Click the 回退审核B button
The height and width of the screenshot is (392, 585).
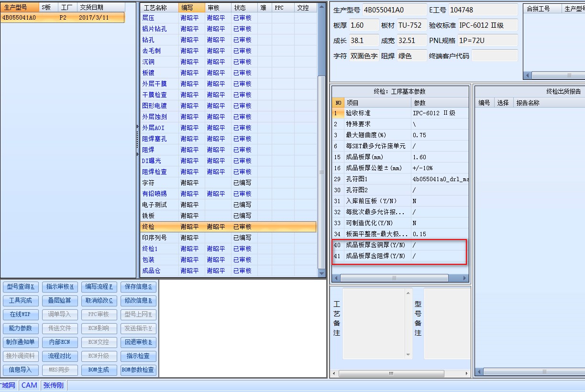(x=138, y=342)
